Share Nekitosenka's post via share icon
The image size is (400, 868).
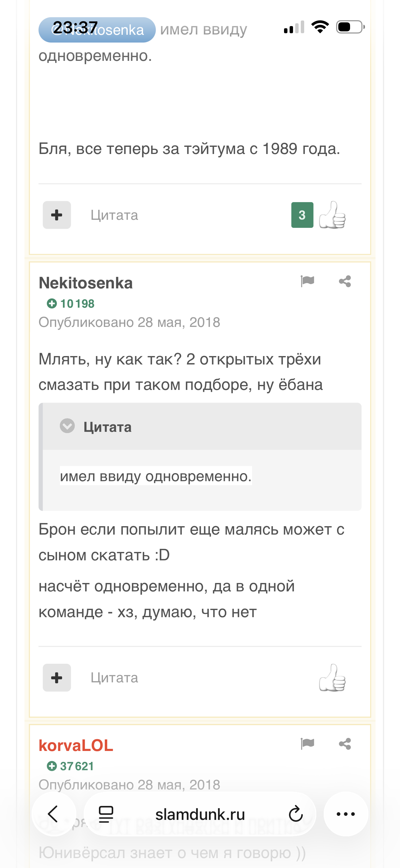tap(345, 281)
